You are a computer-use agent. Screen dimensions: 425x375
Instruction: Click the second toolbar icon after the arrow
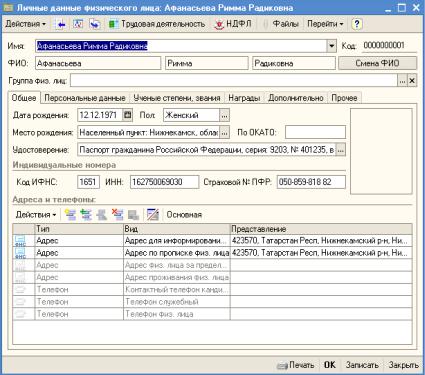[x=78, y=24]
